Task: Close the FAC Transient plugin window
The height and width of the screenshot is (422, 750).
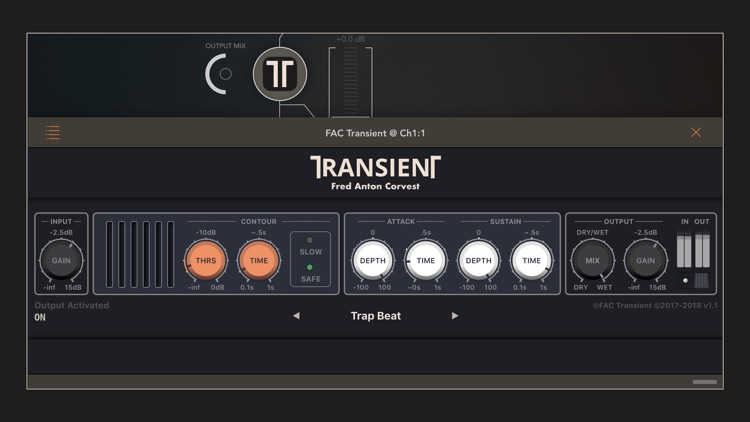Action: pyautogui.click(x=695, y=133)
